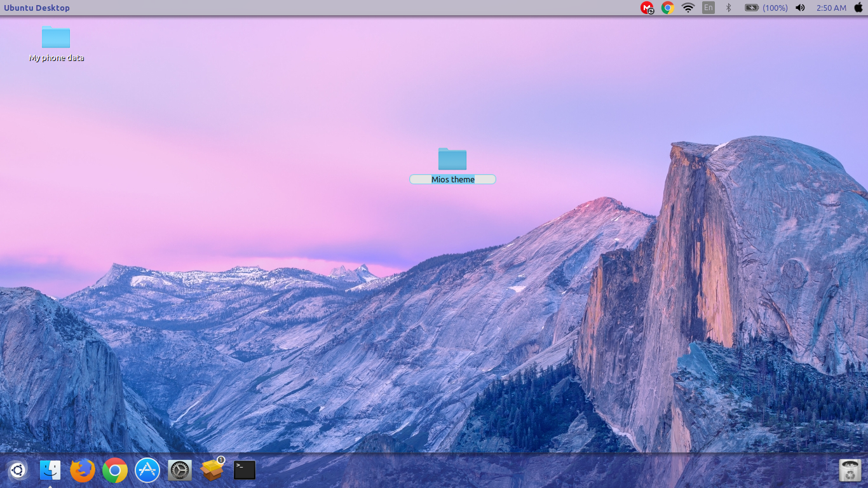Open the Wi-Fi network menu
Image resolution: width=868 pixels, height=488 pixels.
[x=688, y=8]
